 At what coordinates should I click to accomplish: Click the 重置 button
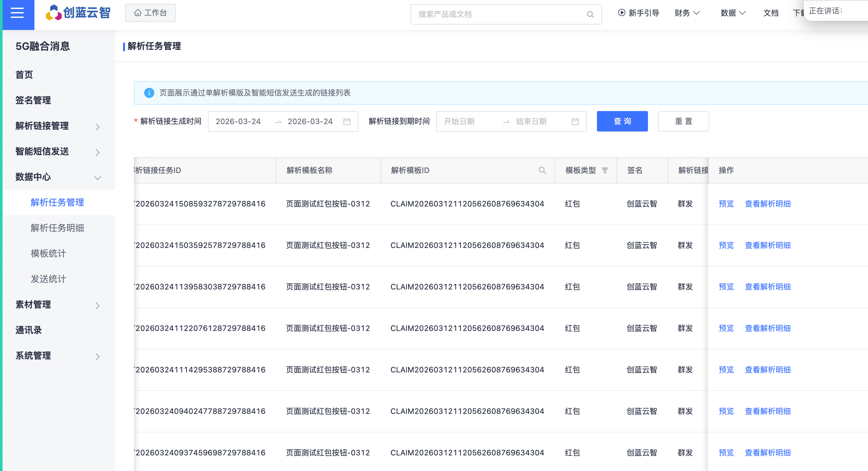(x=683, y=121)
